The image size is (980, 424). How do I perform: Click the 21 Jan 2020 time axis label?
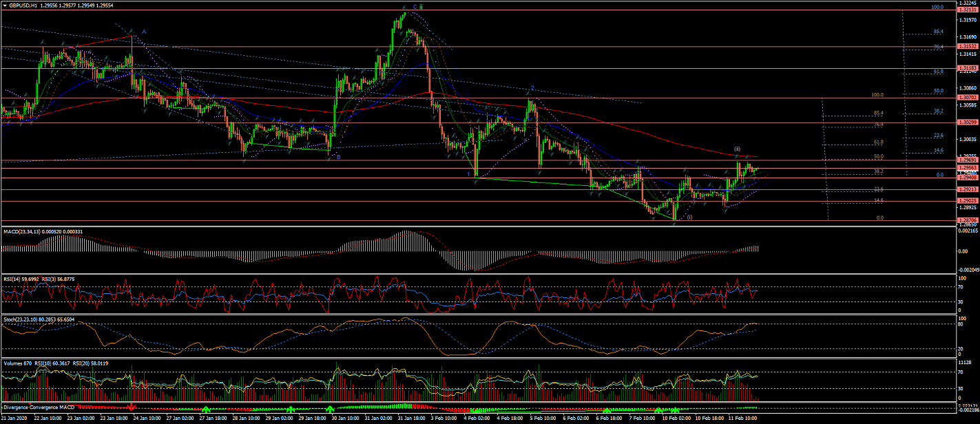point(15,418)
